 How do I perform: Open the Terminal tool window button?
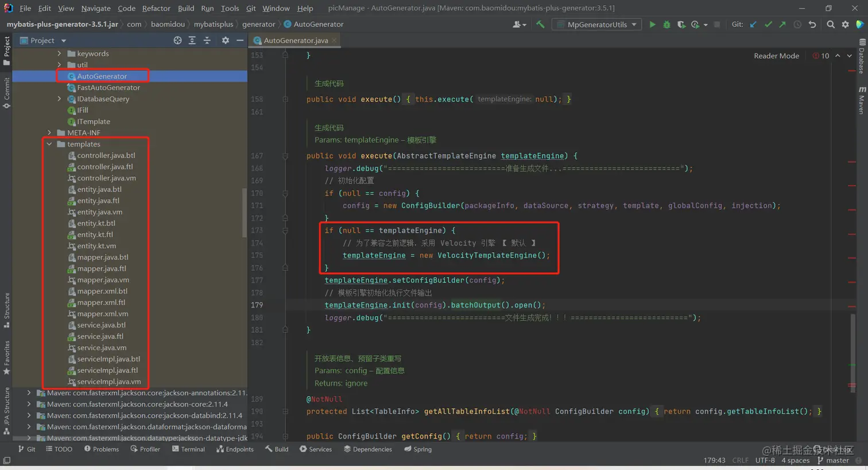point(188,449)
